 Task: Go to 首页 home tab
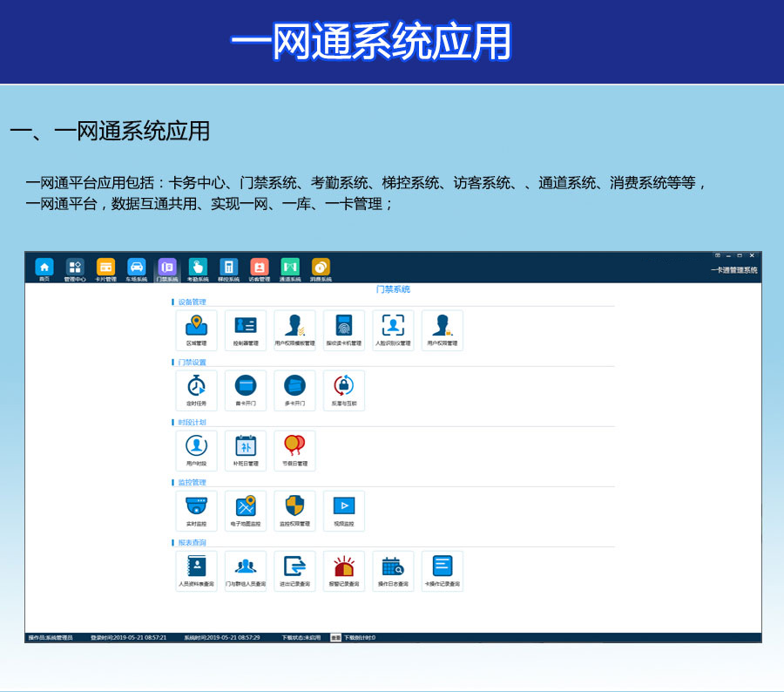coord(44,268)
